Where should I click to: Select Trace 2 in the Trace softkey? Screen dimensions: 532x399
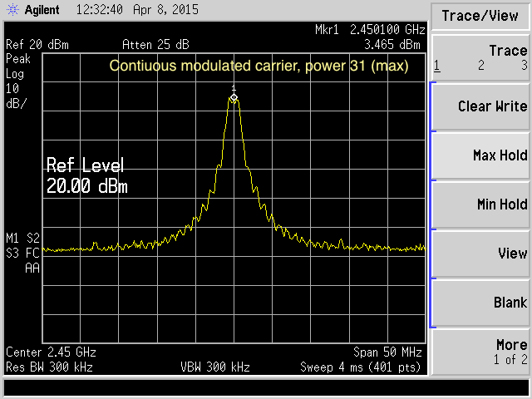[481, 66]
